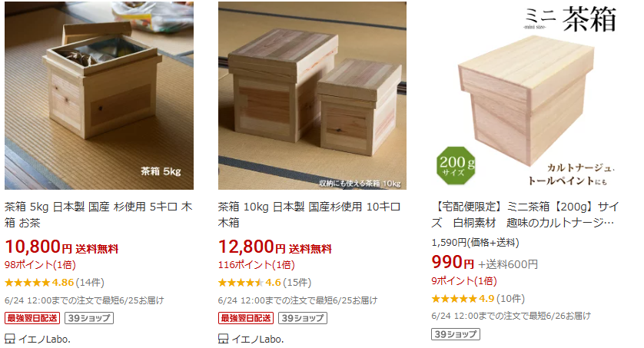Viewport: 644px width, 348px height.
Task: Click the star rating of the 5kg tea box
Action: point(27,283)
